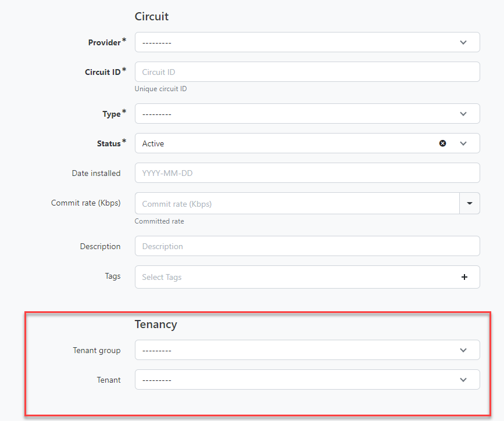The height and width of the screenshot is (421, 504).
Task: Click the 'Committed rate' help text
Action: pyautogui.click(x=159, y=221)
